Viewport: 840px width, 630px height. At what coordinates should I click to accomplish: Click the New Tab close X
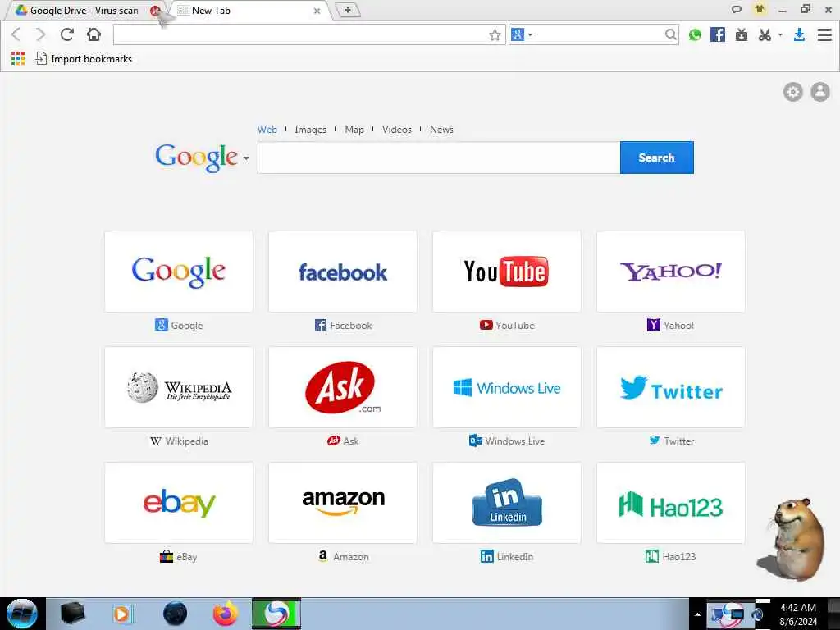point(317,11)
